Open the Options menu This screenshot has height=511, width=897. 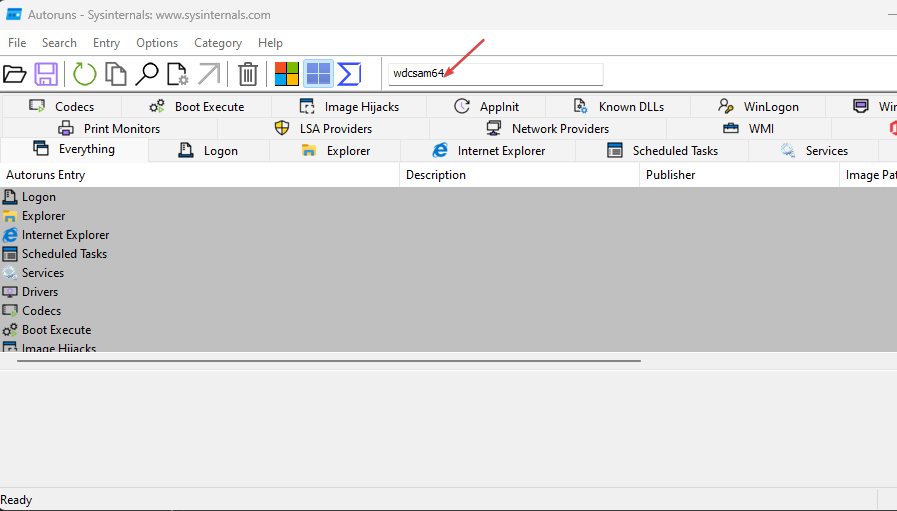coord(157,43)
